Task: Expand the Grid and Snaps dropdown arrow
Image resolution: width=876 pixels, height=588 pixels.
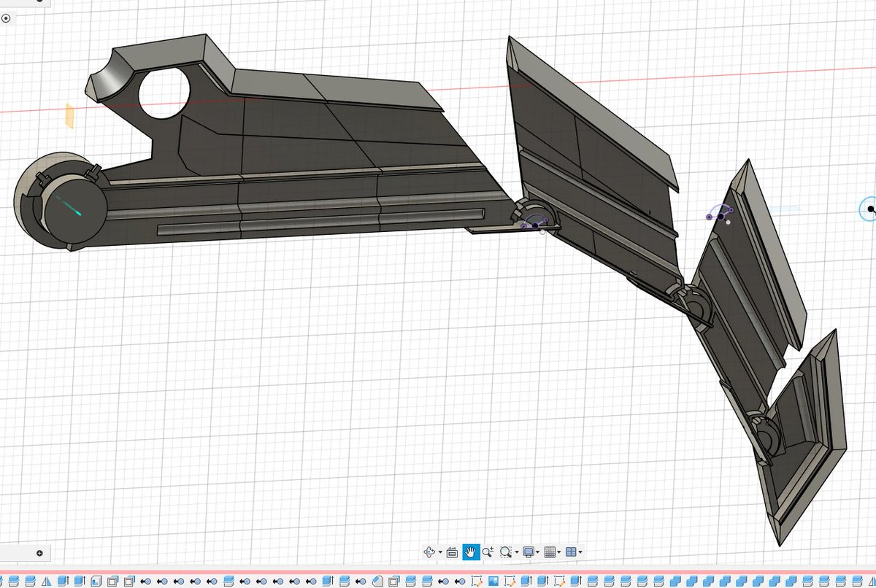Action: [559, 552]
